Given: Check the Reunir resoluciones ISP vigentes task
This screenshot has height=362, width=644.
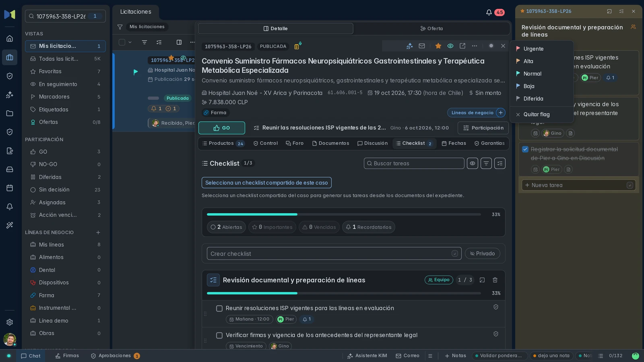Looking at the screenshot, I should [219, 309].
